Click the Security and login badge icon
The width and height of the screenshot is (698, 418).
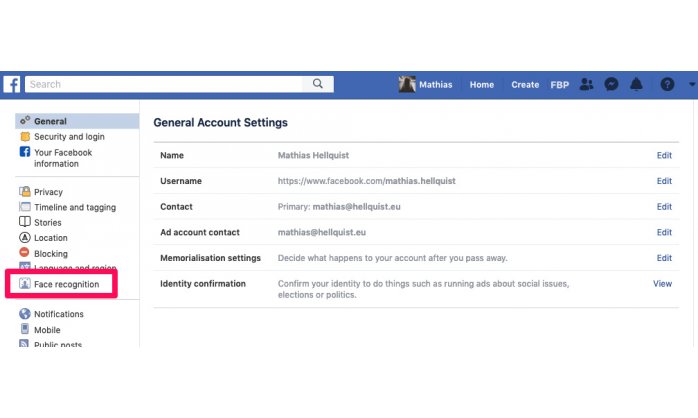point(25,136)
